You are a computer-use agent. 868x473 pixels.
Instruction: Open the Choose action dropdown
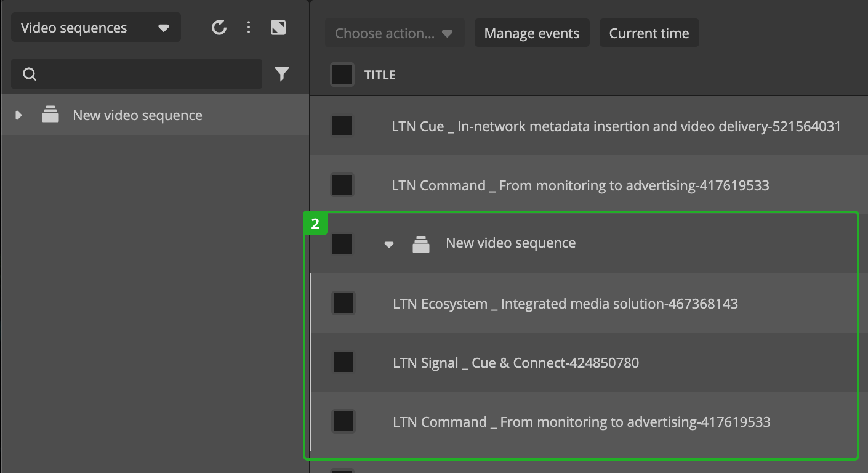(x=394, y=33)
